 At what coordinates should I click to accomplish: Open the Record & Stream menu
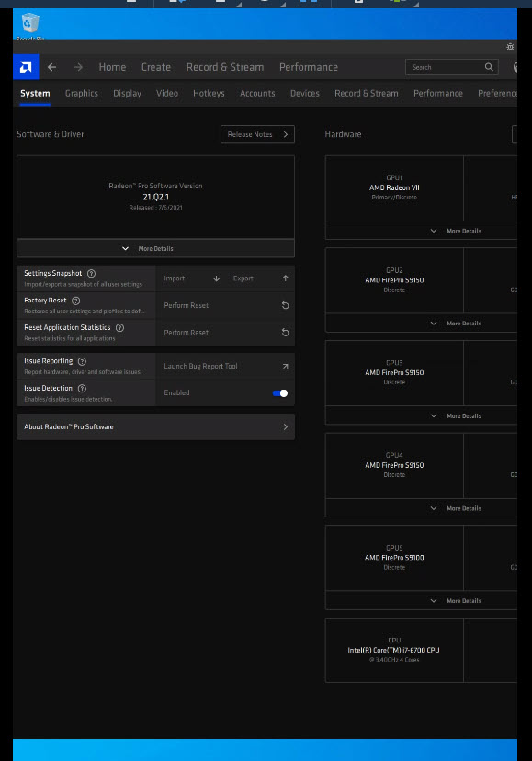[x=224, y=67]
